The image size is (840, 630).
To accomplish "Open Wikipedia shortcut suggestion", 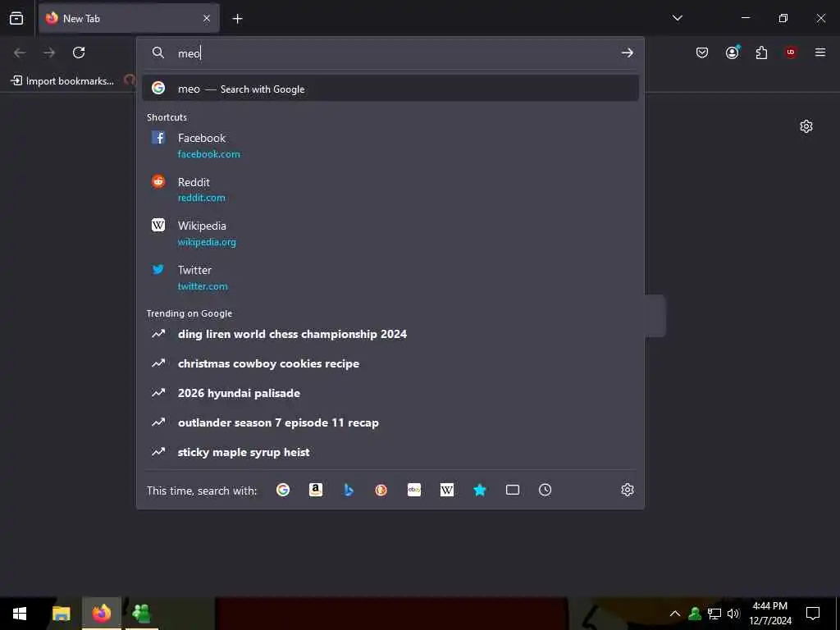I will 390,234.
